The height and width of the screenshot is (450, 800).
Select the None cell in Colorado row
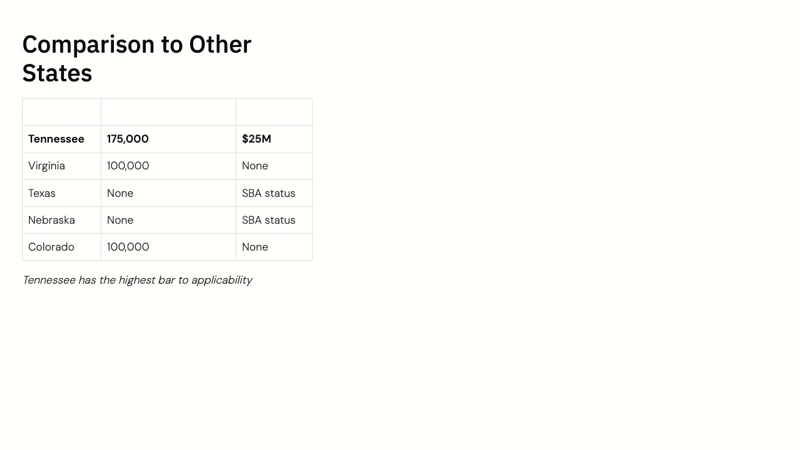tap(255, 247)
